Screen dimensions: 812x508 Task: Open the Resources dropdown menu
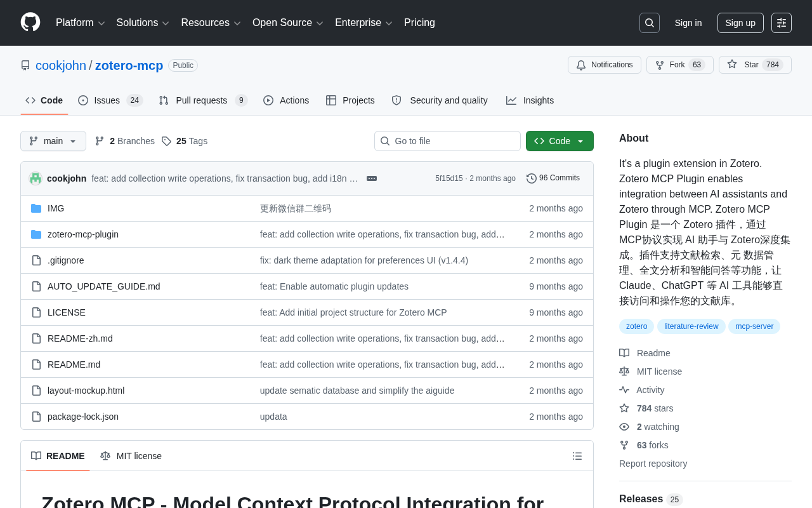(x=211, y=23)
